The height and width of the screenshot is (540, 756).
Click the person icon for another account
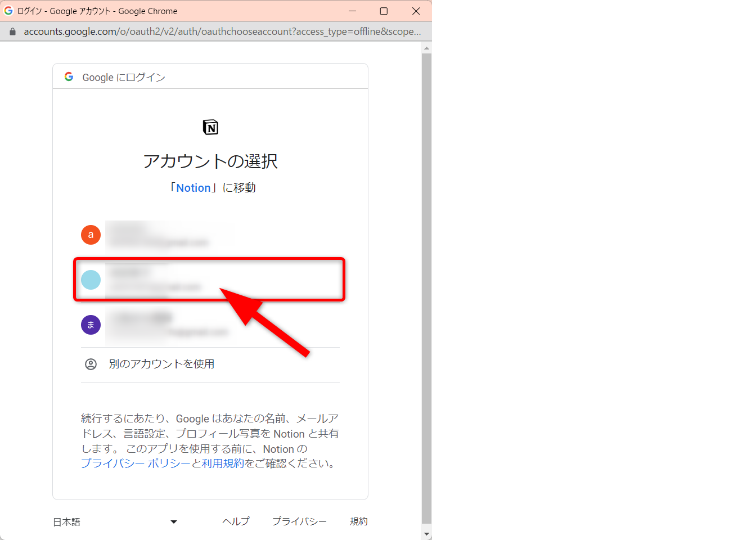[x=91, y=364]
